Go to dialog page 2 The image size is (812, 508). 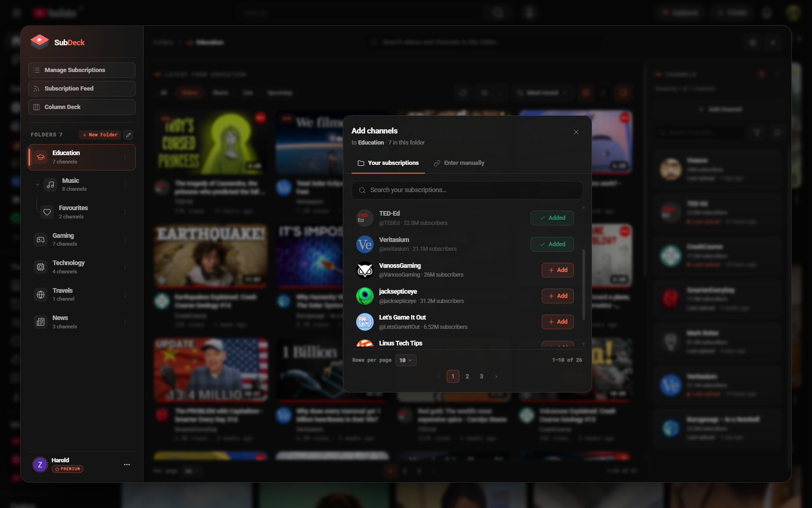pyautogui.click(x=467, y=376)
